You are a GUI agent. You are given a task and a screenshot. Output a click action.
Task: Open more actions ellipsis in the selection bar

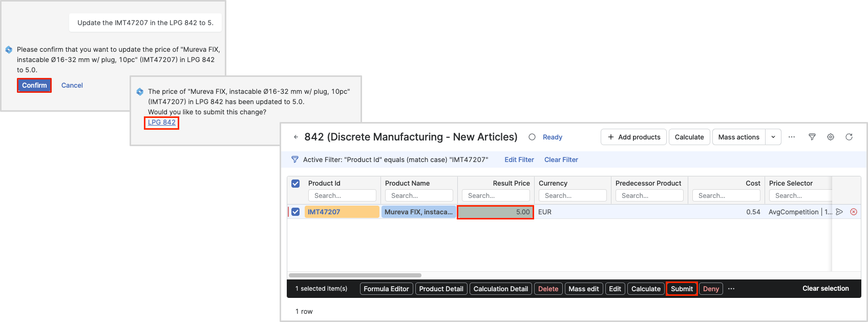coord(731,289)
